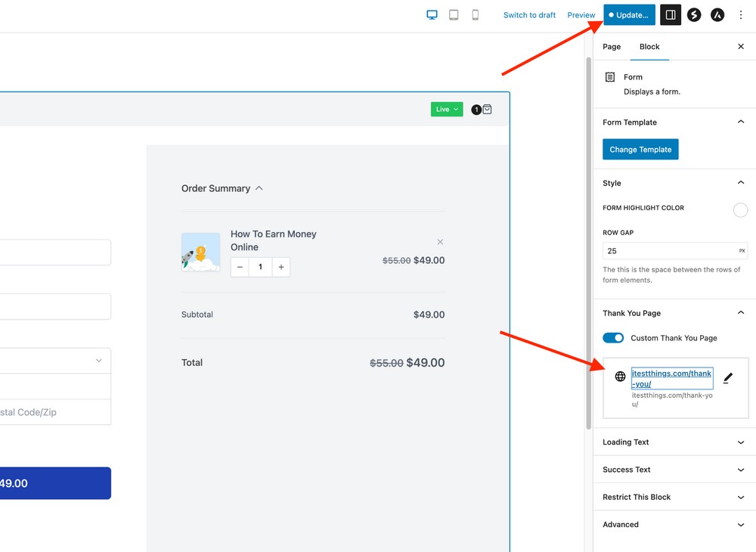Click the Switch to draft link

tap(529, 14)
